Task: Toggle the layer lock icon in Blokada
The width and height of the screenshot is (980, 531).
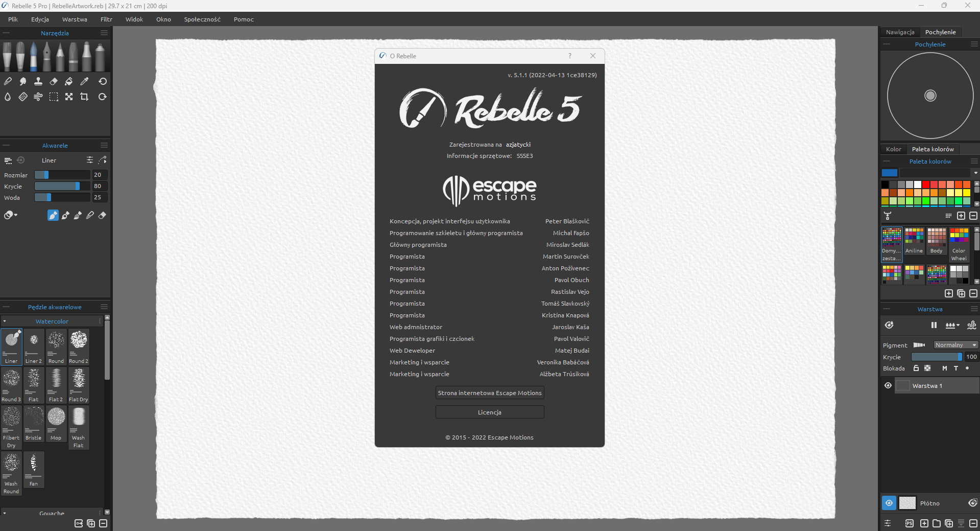Action: pyautogui.click(x=916, y=368)
